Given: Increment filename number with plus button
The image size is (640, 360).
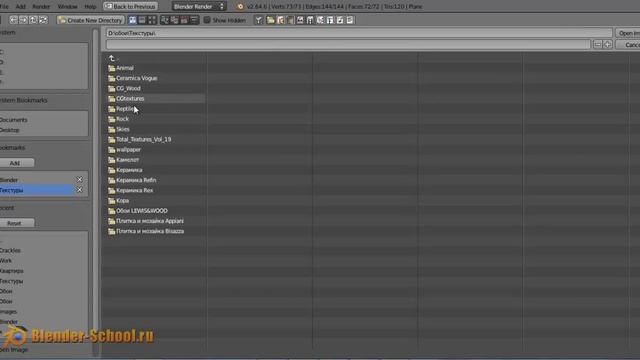Looking at the screenshot, I should 607,44.
